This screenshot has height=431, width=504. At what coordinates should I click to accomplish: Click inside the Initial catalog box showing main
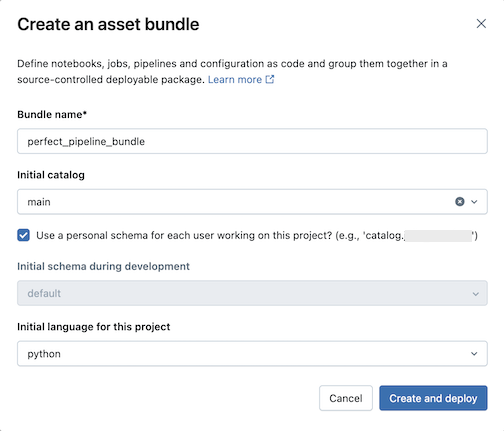click(252, 202)
